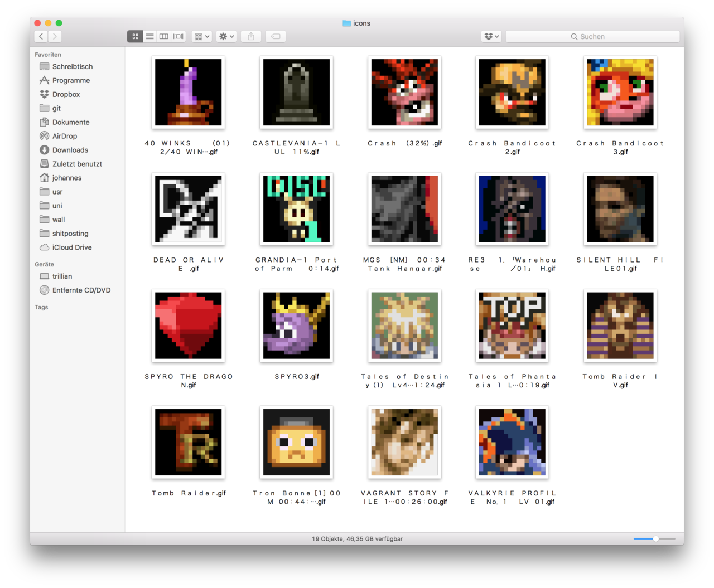
Task: Open the arrange-by grouping dropdown
Action: click(201, 36)
